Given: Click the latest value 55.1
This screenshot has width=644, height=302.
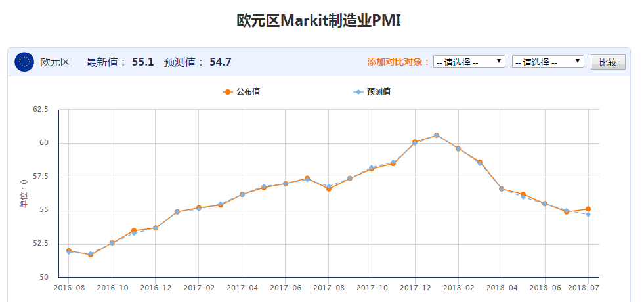Looking at the screenshot, I should pos(142,62).
